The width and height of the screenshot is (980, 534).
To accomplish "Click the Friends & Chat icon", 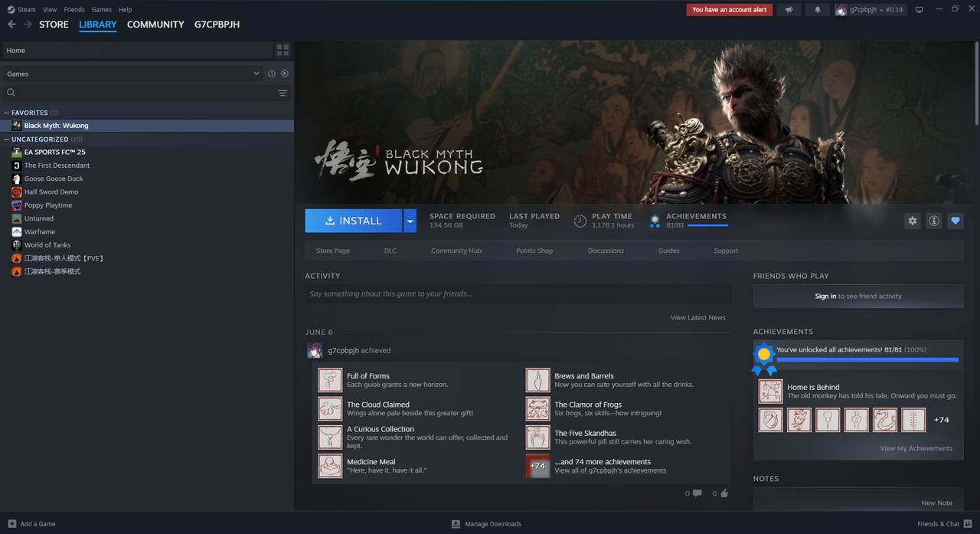I will click(968, 524).
